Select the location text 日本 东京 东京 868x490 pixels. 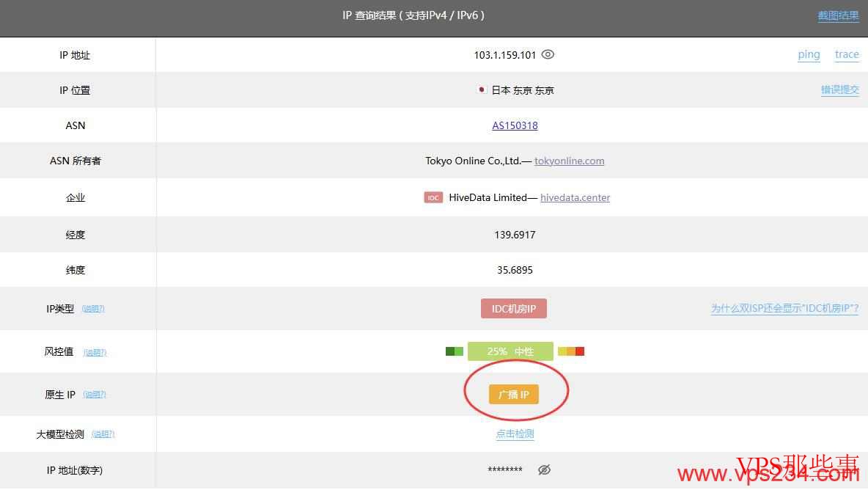pyautogui.click(x=523, y=90)
